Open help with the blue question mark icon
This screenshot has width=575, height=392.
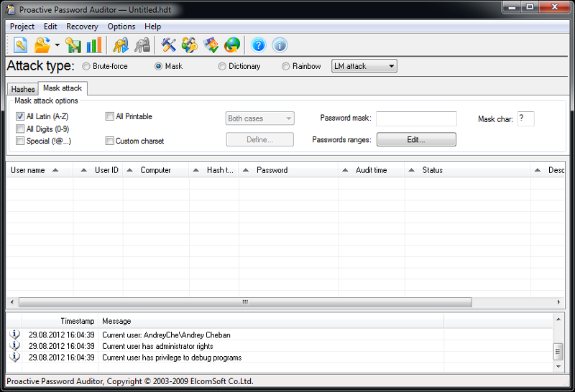tap(258, 45)
